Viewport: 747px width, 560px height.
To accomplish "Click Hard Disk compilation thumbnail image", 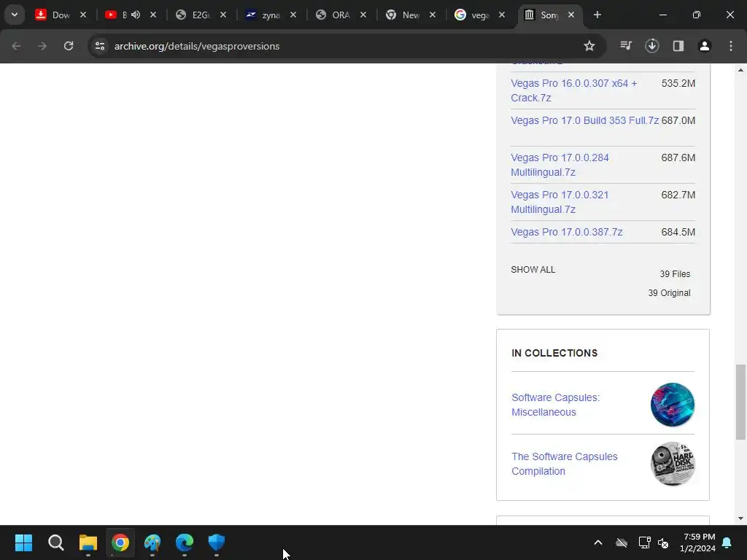I will pos(672,464).
